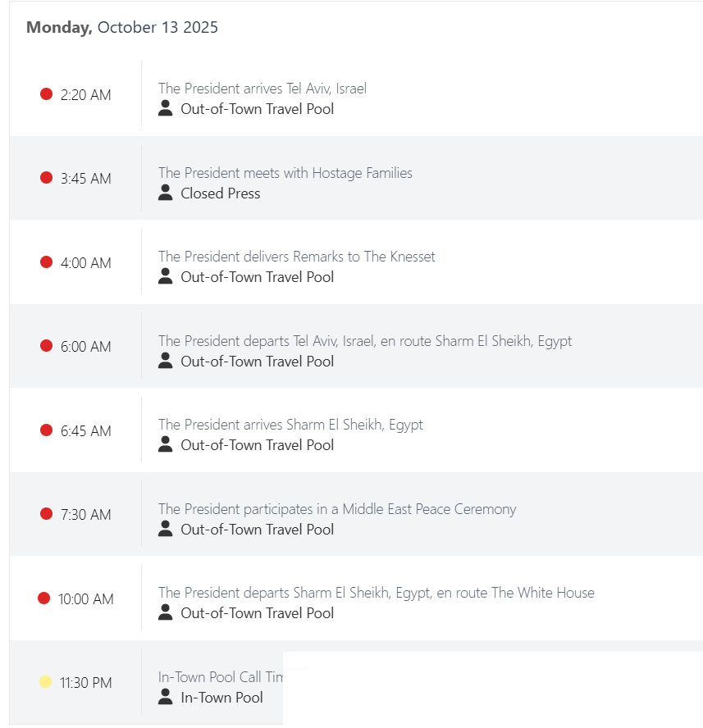Viewport: 703px width, 728px height.
Task: Click person icon beside In-Town Pool
Action: click(166, 697)
